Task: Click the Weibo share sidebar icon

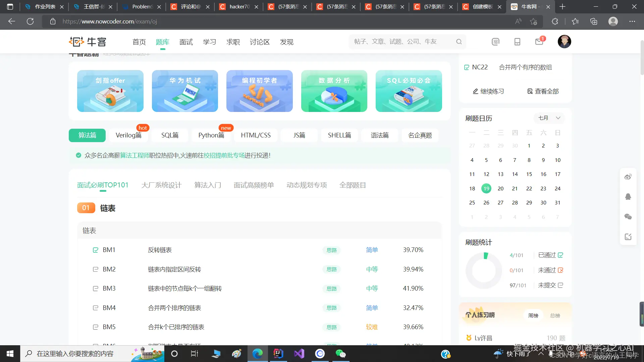Action: 628,177
